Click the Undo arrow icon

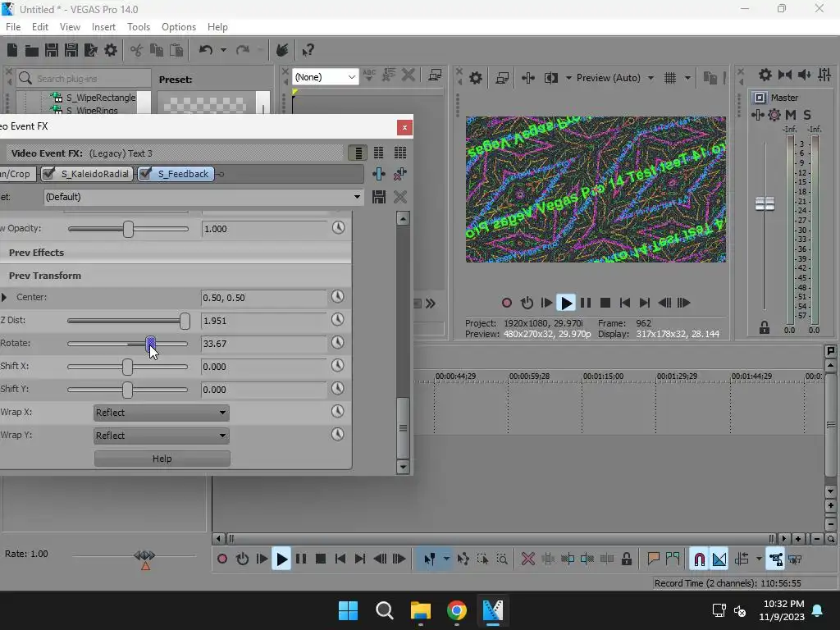point(206,50)
